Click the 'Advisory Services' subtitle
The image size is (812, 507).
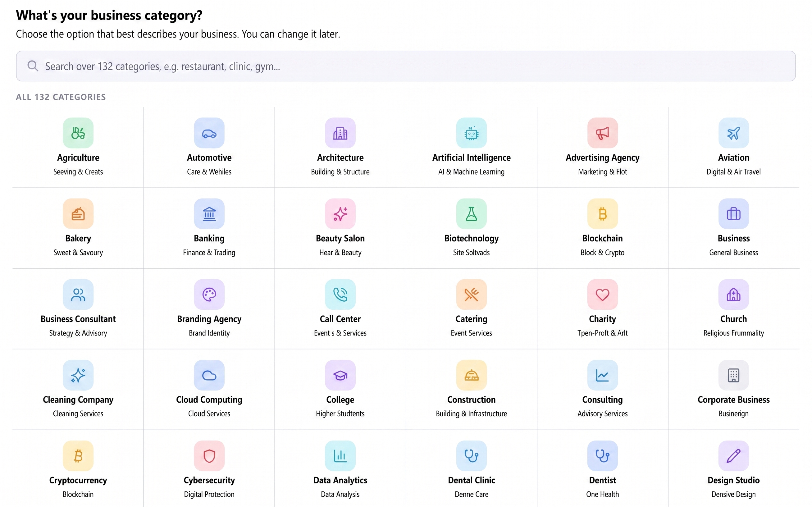(x=602, y=414)
